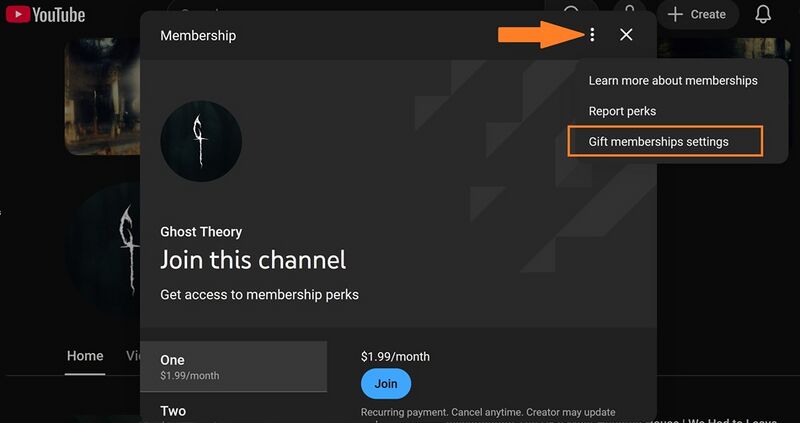Viewport: 800px width, 423px height.
Task: Open the notifications bell
Action: click(763, 14)
